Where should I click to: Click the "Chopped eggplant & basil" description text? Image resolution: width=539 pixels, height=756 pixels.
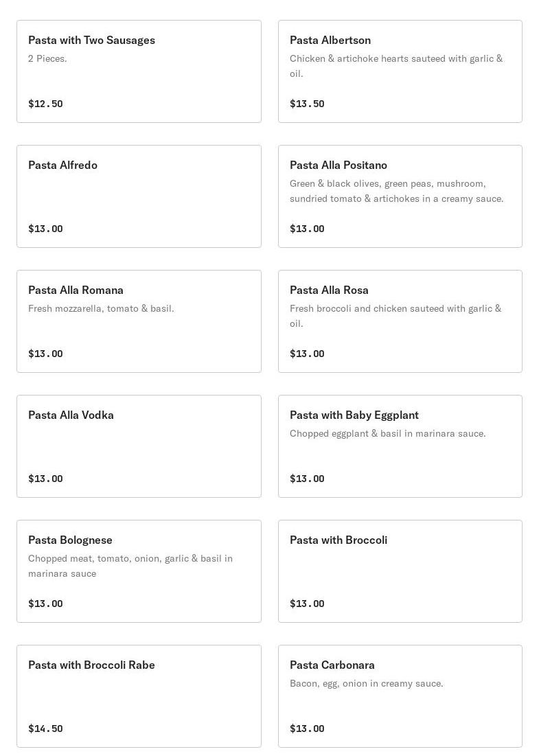[387, 434]
